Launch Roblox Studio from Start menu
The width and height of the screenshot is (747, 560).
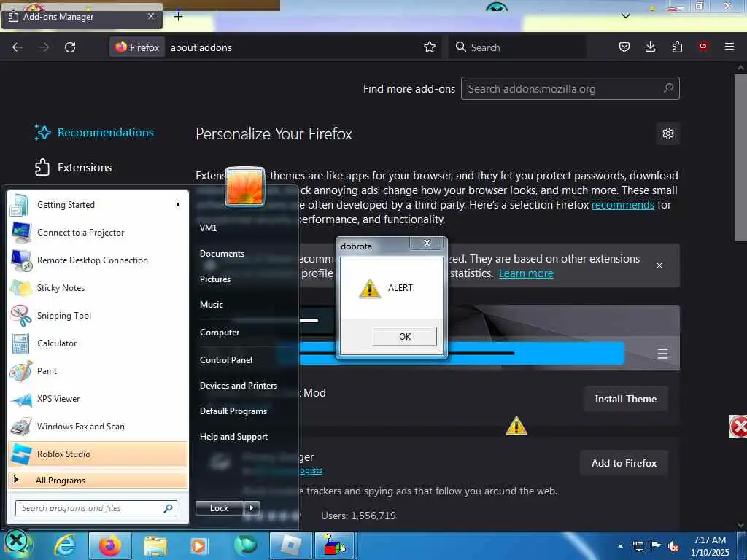point(98,454)
